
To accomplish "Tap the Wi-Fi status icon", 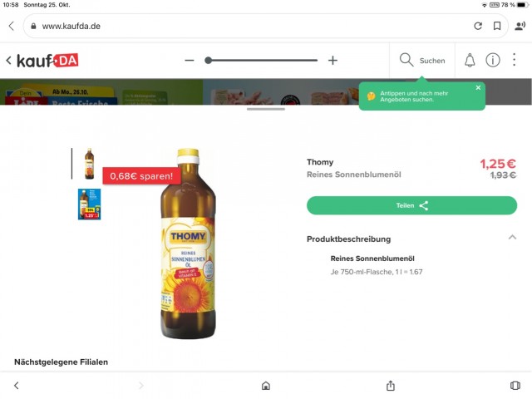I will (484, 5).
